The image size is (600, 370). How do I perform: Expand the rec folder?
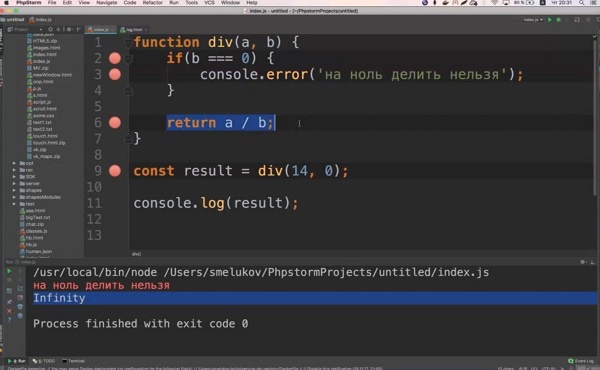tap(14, 170)
